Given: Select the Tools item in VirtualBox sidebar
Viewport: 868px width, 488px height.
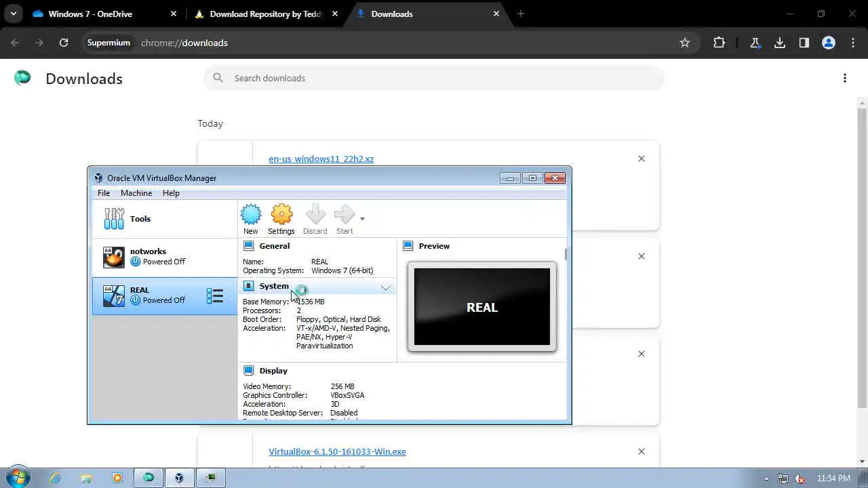Looking at the screenshot, I should 164,219.
